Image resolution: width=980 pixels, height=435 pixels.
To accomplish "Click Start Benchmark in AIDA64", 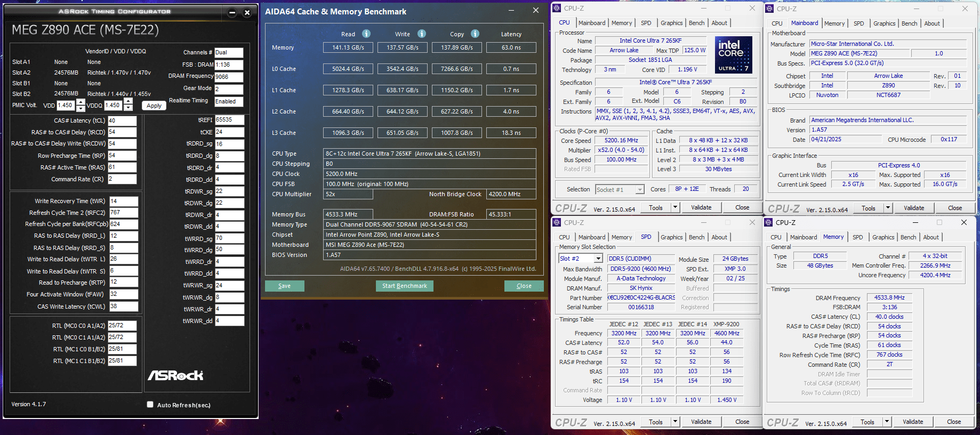I will 405,286.
